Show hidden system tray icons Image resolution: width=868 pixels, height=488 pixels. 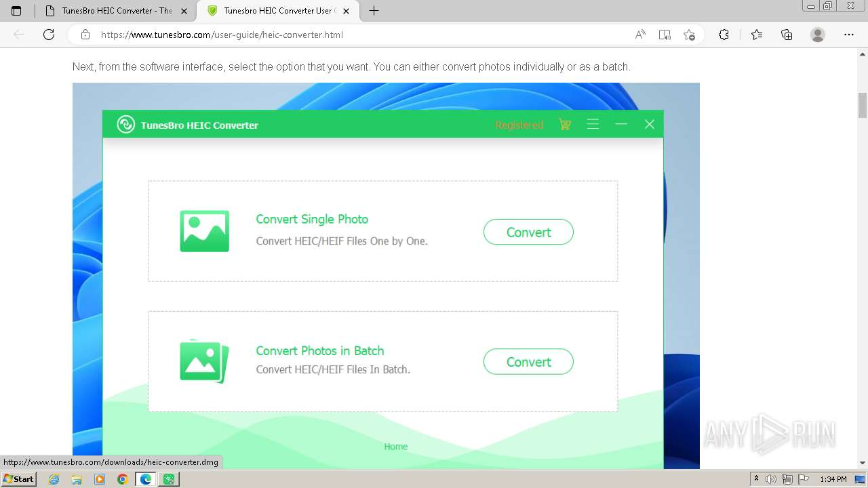point(756,479)
